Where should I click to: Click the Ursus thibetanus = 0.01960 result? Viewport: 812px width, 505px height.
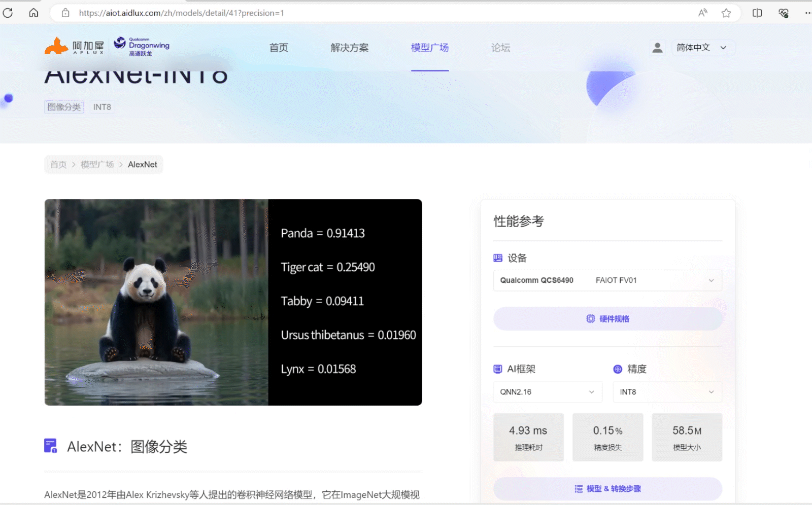pyautogui.click(x=349, y=335)
